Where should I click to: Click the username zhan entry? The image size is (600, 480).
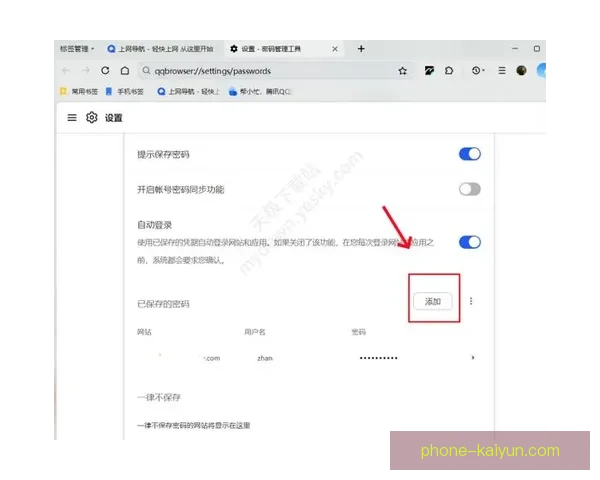(x=265, y=358)
